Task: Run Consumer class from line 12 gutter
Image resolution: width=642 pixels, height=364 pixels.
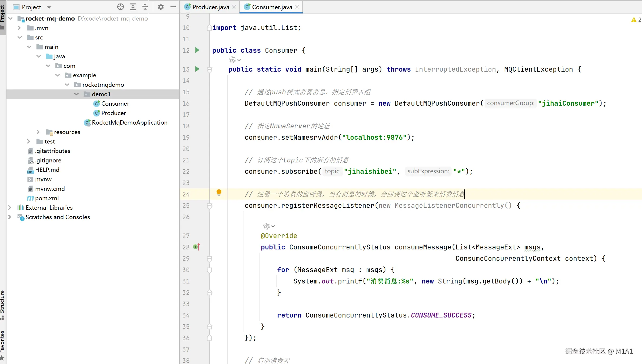Action: (x=197, y=50)
